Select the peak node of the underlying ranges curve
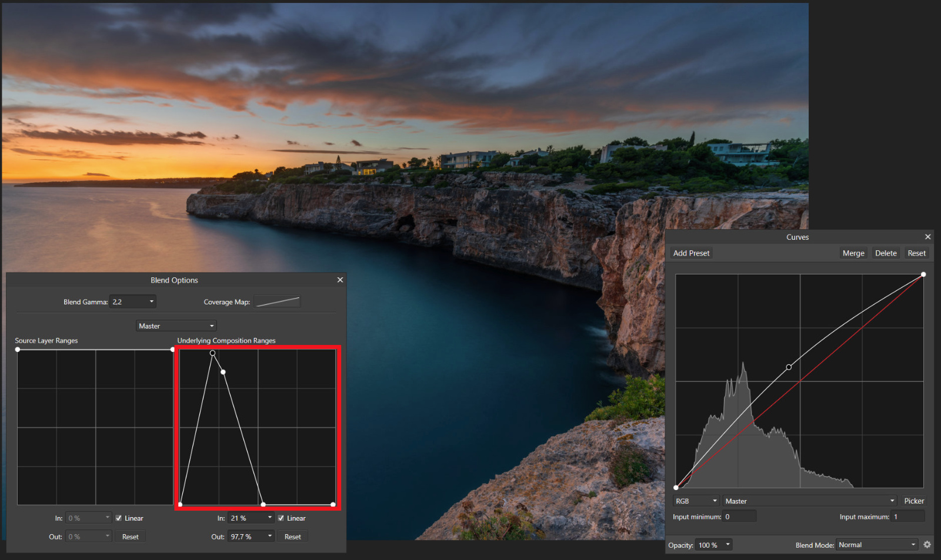Image resolution: width=941 pixels, height=560 pixels. [x=212, y=353]
